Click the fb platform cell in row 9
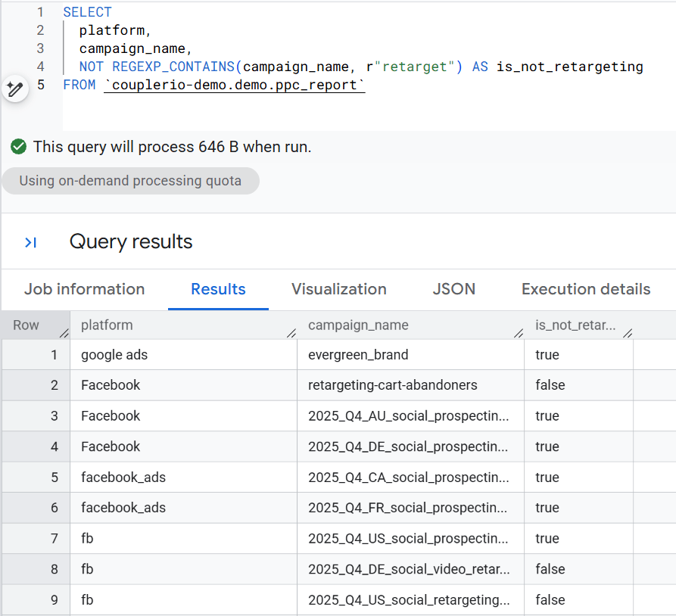The width and height of the screenshot is (676, 616). [x=183, y=599]
